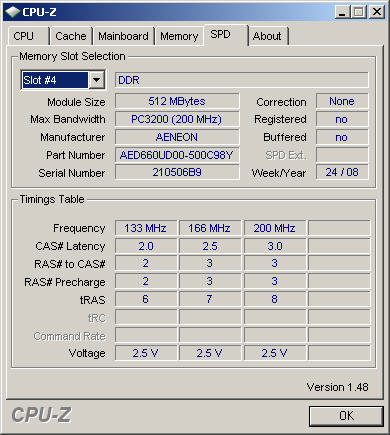Image resolution: width=390 pixels, height=435 pixels.
Task: Click the 2.5 V cell under 133 MHz
Action: coord(146,353)
